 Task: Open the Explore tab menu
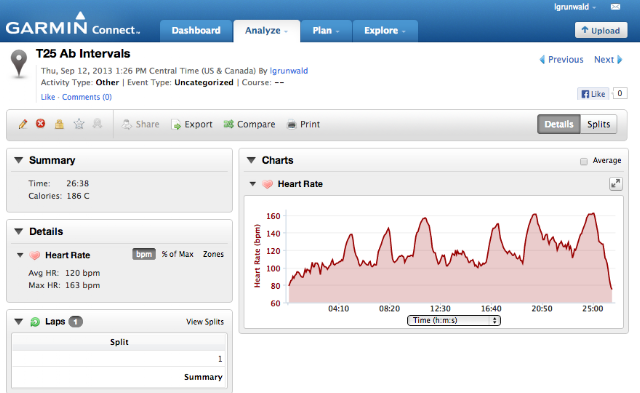pyautogui.click(x=385, y=31)
